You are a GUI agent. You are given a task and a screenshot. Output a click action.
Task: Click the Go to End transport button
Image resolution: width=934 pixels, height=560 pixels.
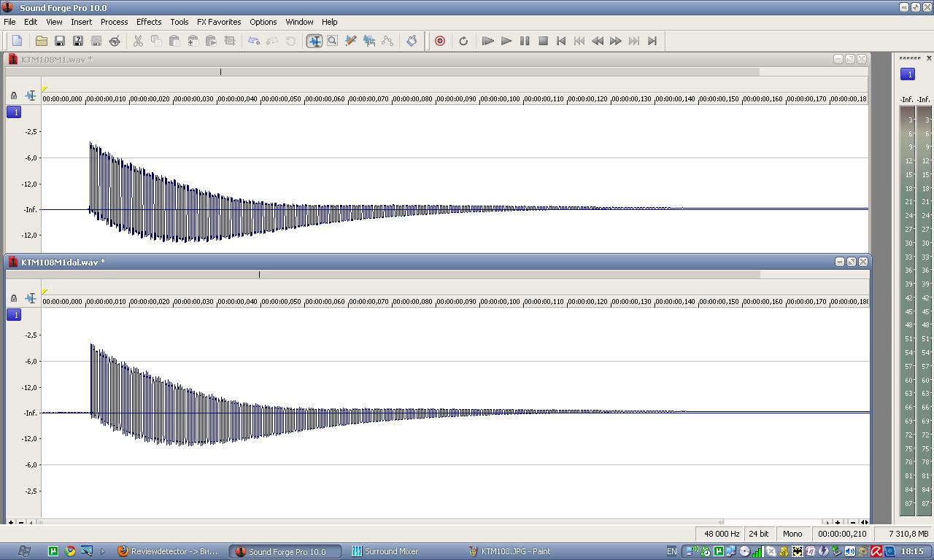pos(652,41)
